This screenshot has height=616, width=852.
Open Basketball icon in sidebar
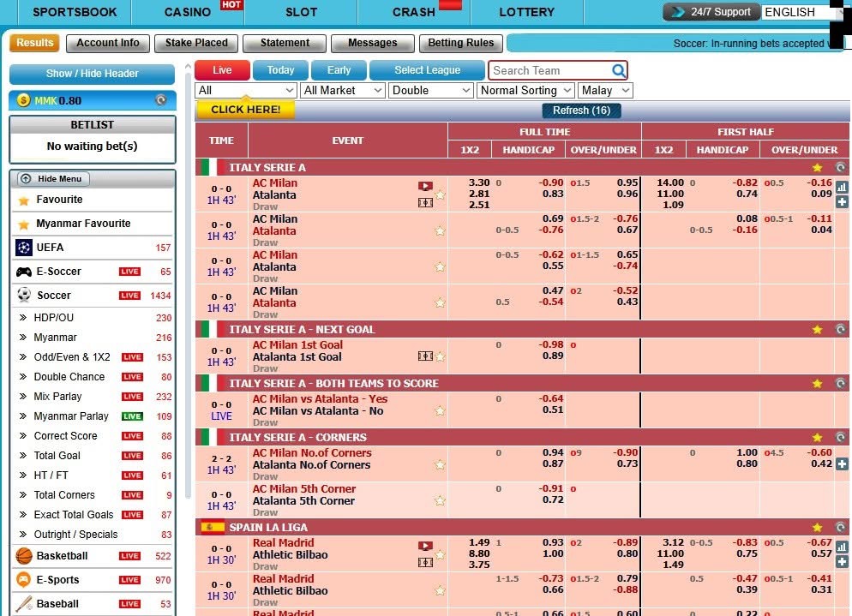coord(24,556)
